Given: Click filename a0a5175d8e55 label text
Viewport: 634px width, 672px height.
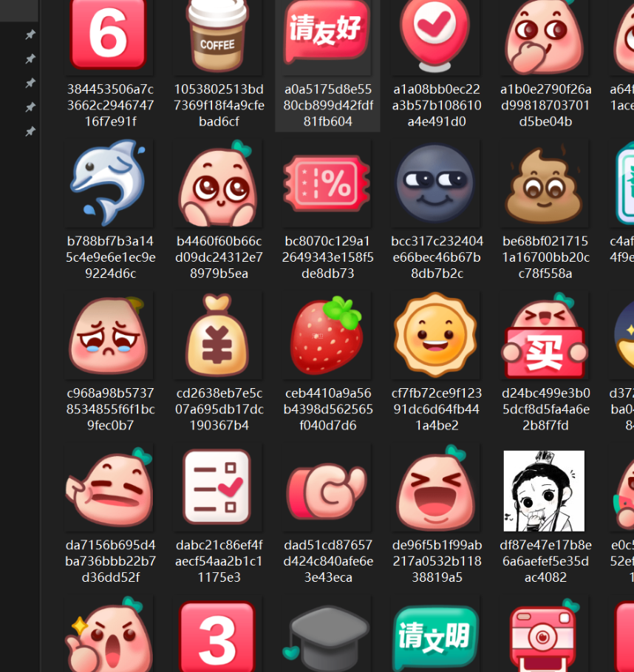Looking at the screenshot, I should 327,89.
